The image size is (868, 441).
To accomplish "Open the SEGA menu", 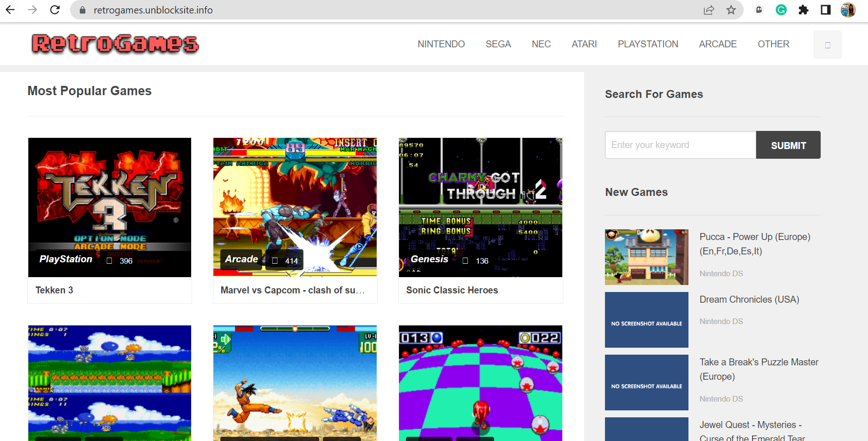I will coord(498,44).
